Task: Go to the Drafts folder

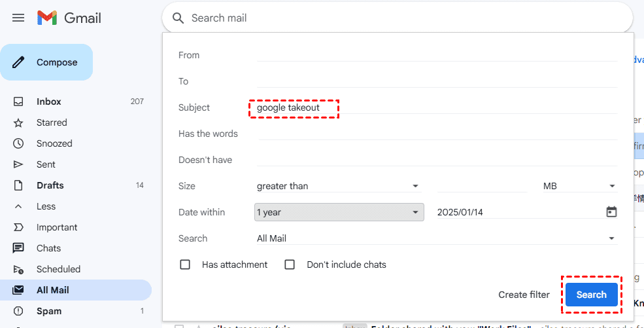Action: pyautogui.click(x=50, y=185)
